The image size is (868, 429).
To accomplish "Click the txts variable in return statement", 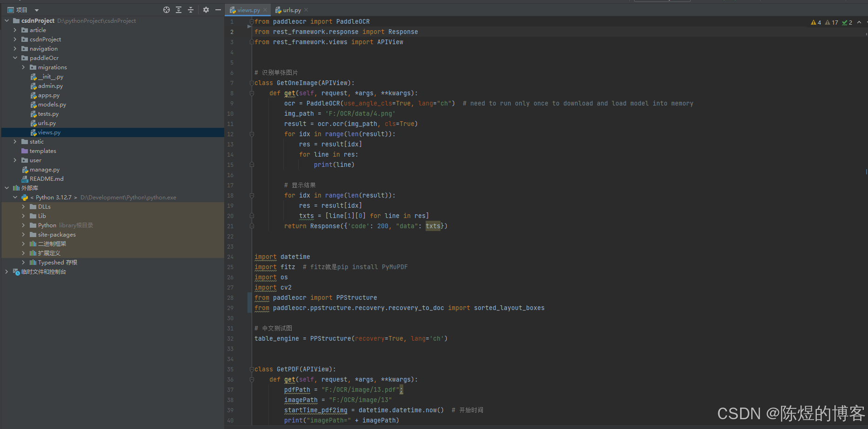I will click(x=433, y=226).
